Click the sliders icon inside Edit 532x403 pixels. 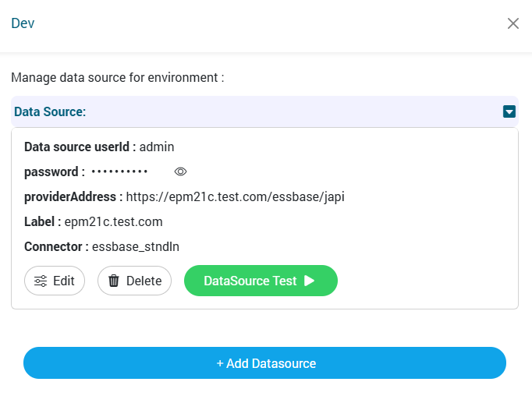[41, 281]
